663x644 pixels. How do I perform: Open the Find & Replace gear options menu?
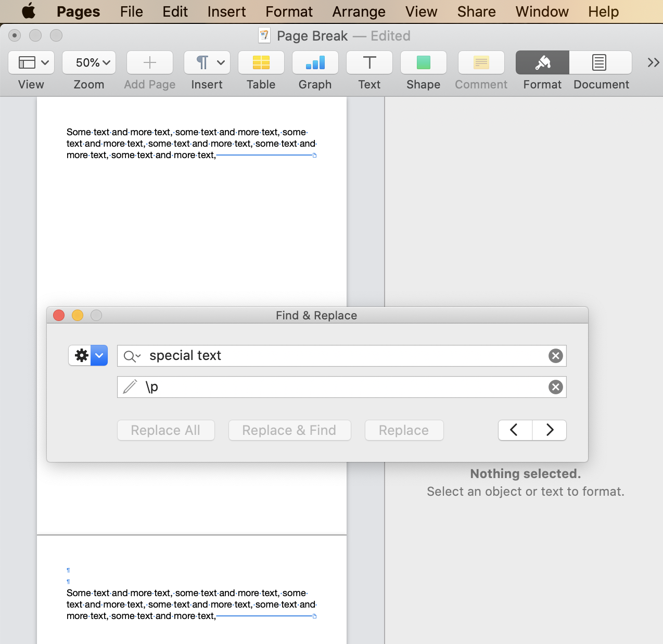(x=88, y=355)
